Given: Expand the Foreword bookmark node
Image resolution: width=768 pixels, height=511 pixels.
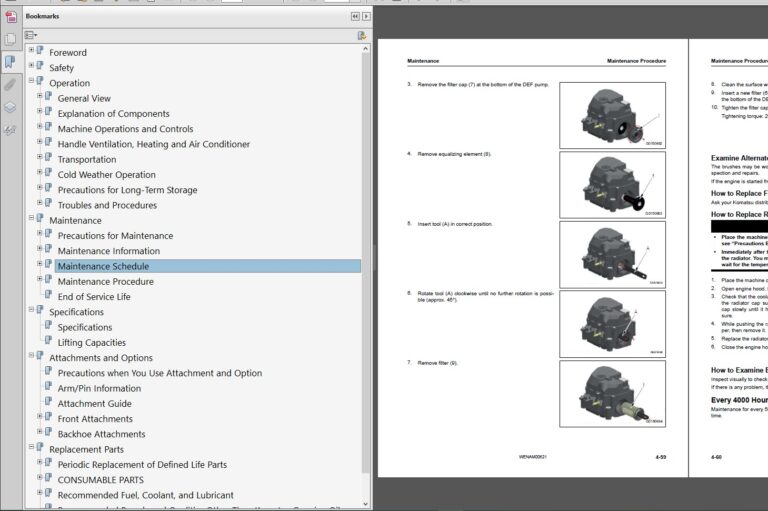Looking at the screenshot, I should (x=31, y=51).
